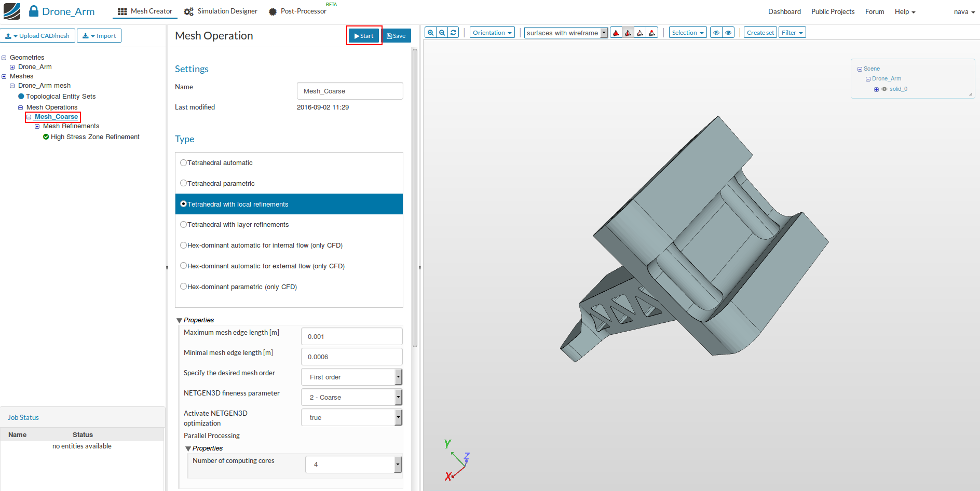Select the first solid red pyramid pick-mode icon
The width and height of the screenshot is (980, 491).
(616, 33)
